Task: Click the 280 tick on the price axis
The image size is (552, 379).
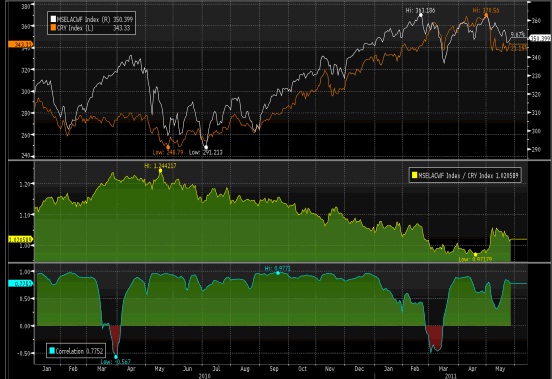Action: pos(25,113)
